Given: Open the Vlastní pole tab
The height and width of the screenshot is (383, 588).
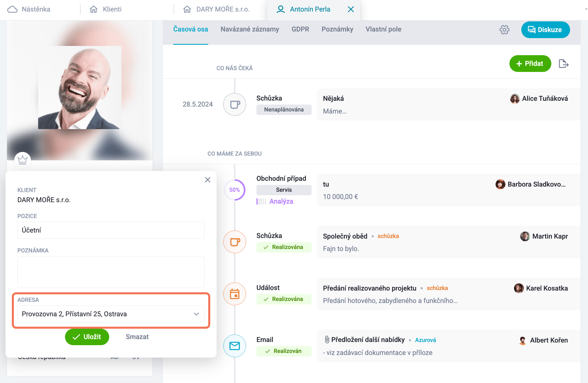Looking at the screenshot, I should (x=384, y=29).
